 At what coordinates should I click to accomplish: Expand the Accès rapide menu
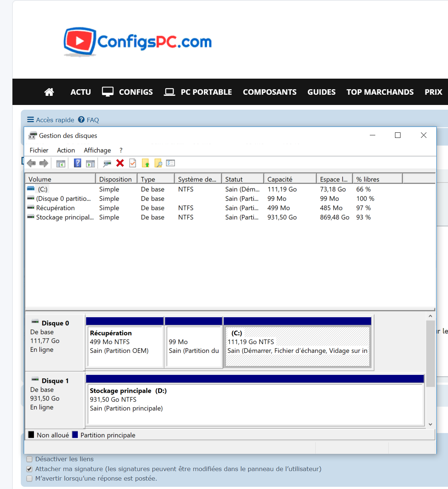point(51,120)
